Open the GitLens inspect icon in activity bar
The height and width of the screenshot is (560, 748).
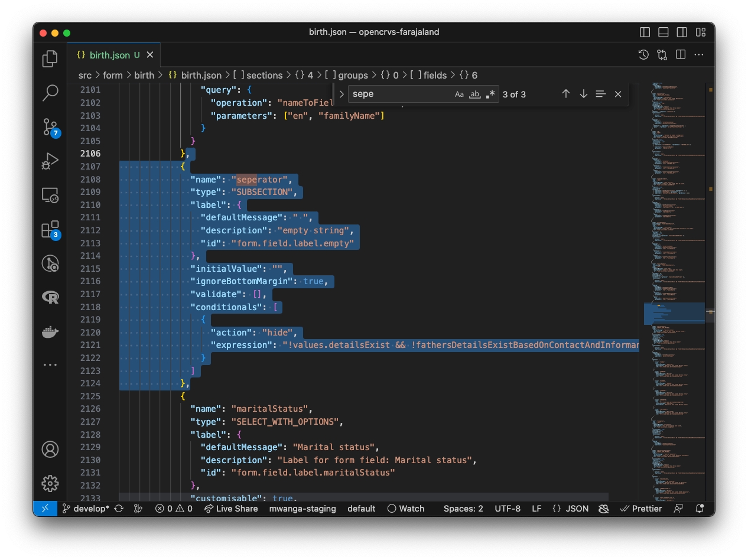pos(50,263)
